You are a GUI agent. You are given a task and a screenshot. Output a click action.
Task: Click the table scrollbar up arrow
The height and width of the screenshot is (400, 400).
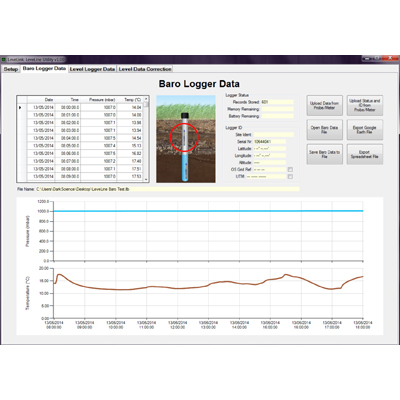click(x=146, y=99)
